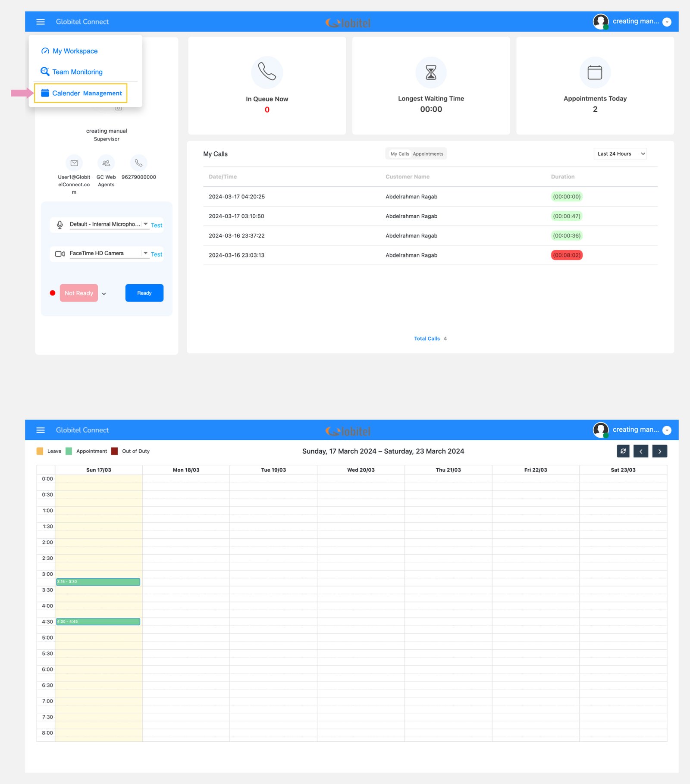Image resolution: width=690 pixels, height=784 pixels.
Task: Set status to Not Ready
Action: tap(79, 293)
